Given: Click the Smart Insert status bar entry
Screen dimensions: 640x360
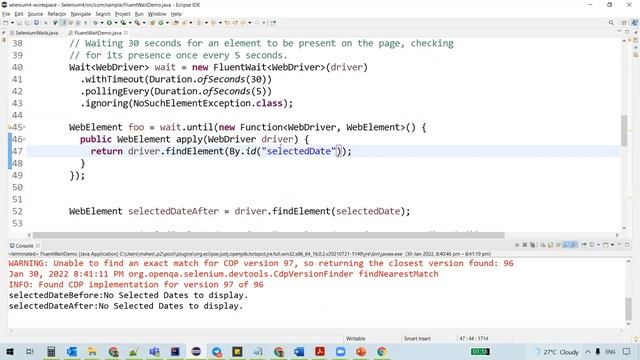Looking at the screenshot, I should (417, 338).
